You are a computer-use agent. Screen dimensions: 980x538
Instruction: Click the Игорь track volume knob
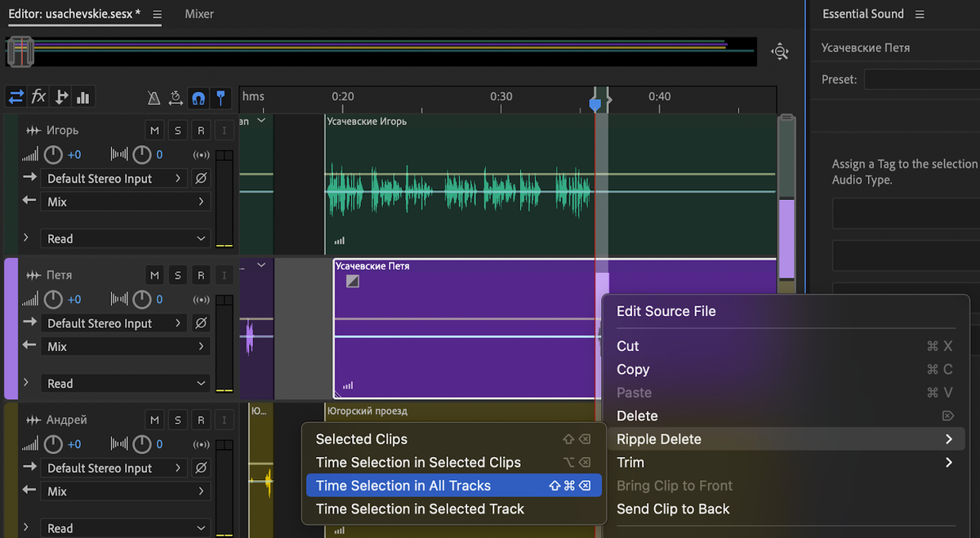[53, 154]
